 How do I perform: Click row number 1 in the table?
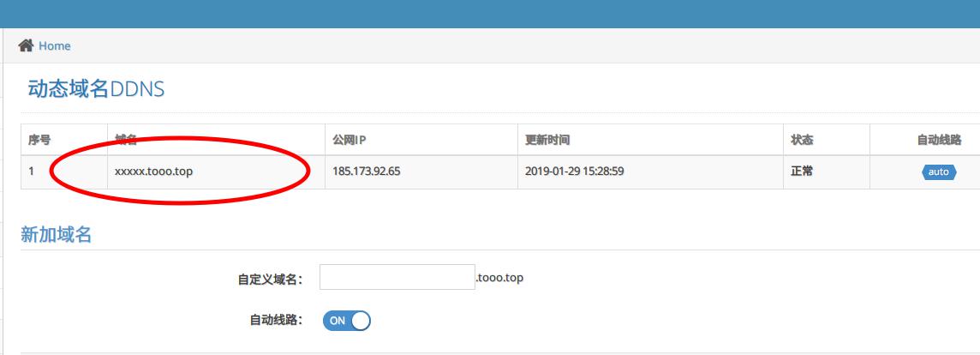coord(32,171)
